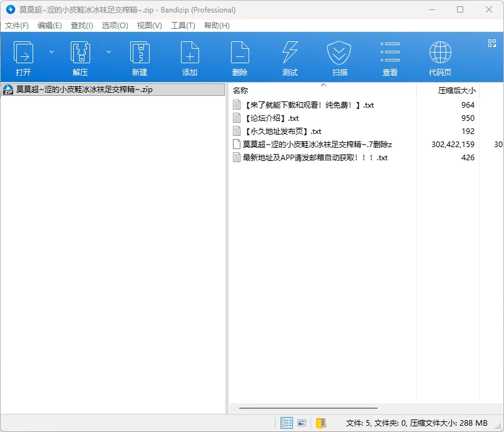Image resolution: width=504 pixels, height=432 pixels.
Task: Select the zip archive root in the tree
Action: coord(113,90)
